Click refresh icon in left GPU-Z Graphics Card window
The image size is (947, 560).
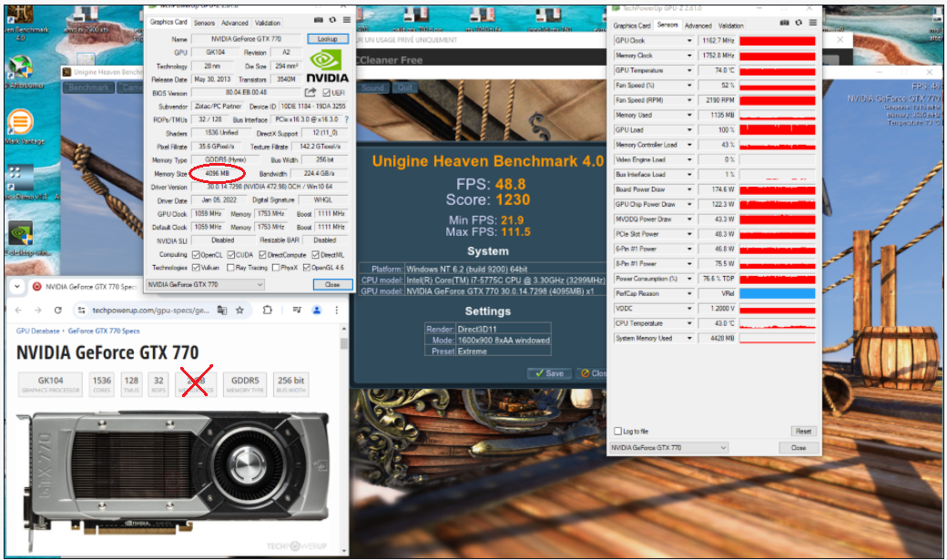[332, 20]
